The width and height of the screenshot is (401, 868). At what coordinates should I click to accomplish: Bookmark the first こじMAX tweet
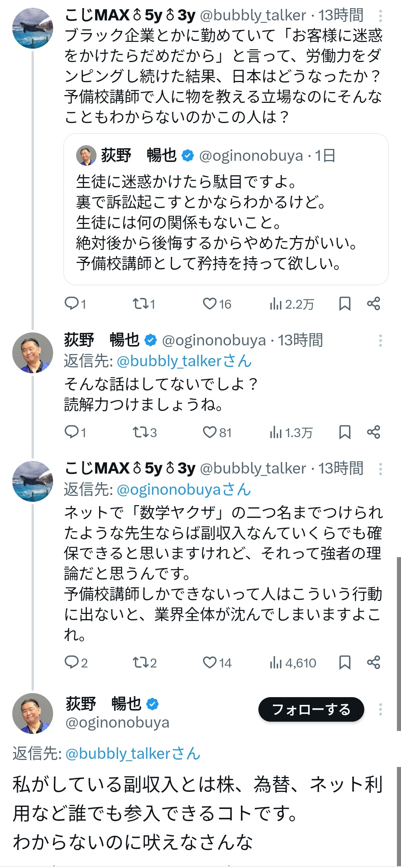click(x=345, y=304)
